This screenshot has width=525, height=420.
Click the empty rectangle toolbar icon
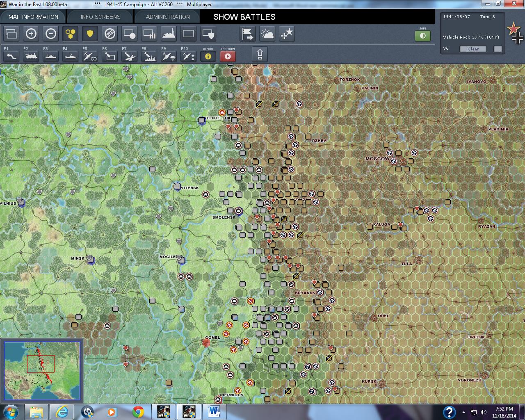point(189,34)
